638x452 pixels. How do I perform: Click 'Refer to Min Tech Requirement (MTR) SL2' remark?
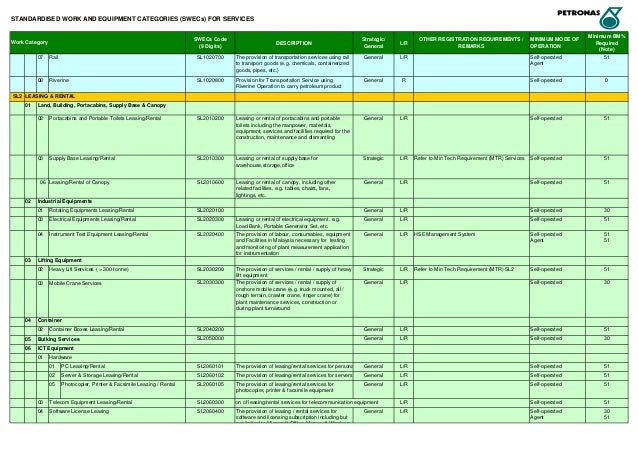pyautogui.click(x=464, y=269)
